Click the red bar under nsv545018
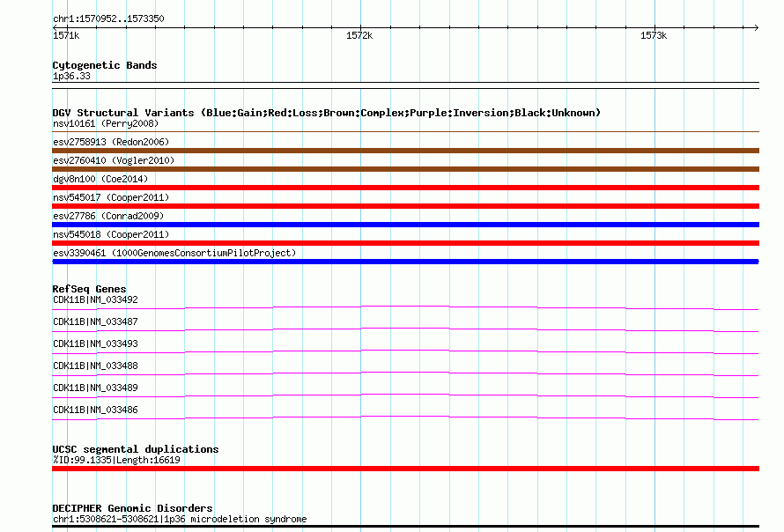The width and height of the screenshot is (784, 532). [x=405, y=243]
